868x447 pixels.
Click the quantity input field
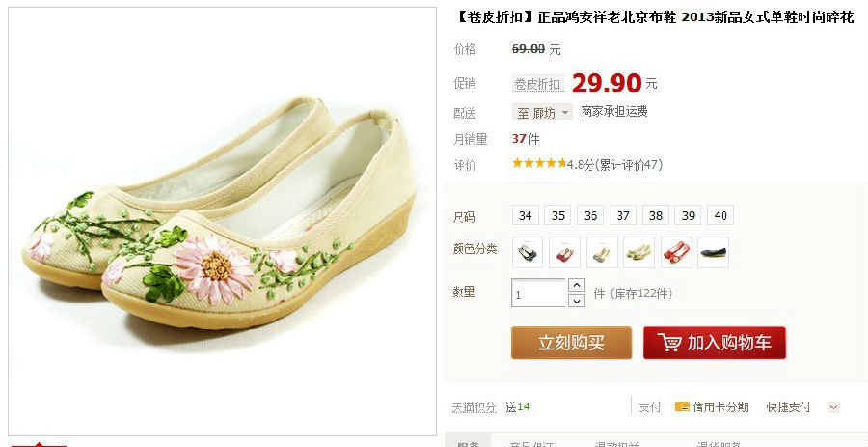click(538, 293)
